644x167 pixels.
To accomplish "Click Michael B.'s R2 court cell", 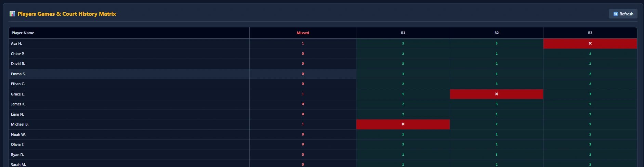I will [497, 124].
